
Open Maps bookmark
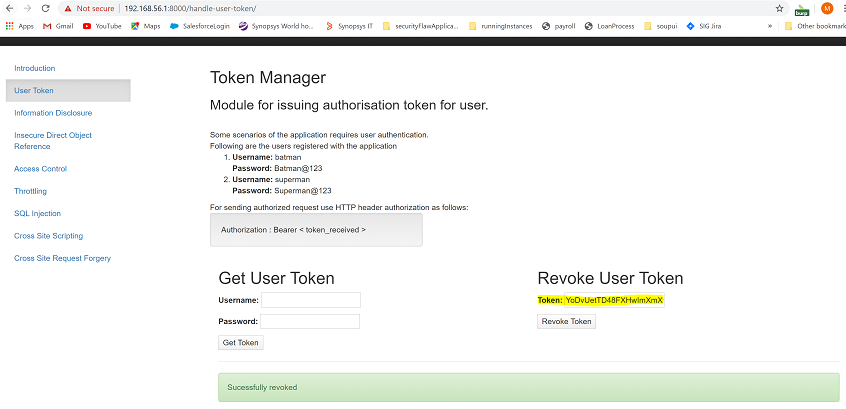(x=146, y=26)
